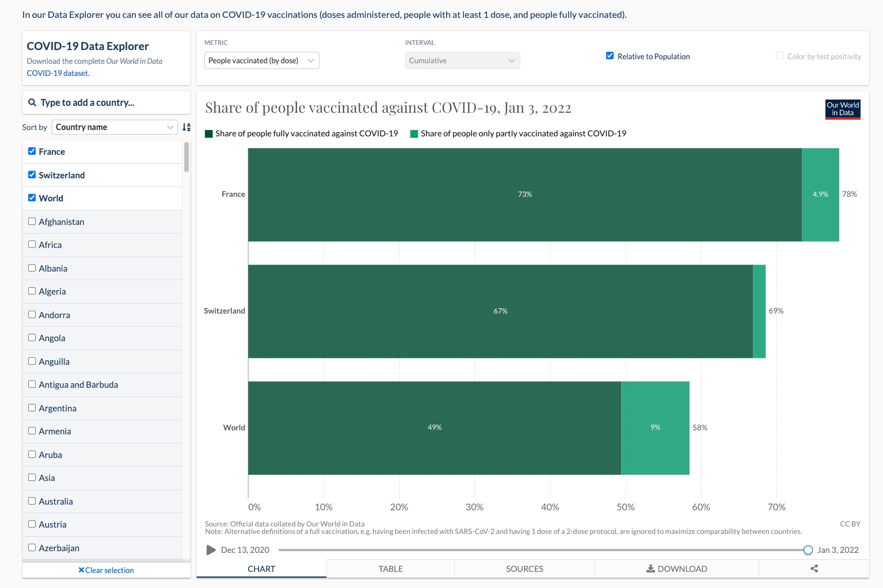Click Clear selection link
Image resolution: width=883 pixels, height=588 pixels.
(106, 570)
